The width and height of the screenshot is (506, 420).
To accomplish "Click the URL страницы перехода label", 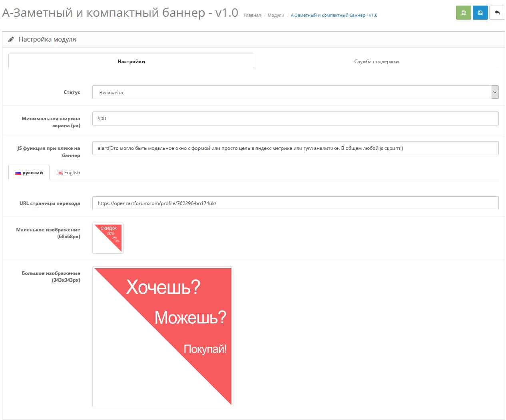I will pyautogui.click(x=50, y=203).
